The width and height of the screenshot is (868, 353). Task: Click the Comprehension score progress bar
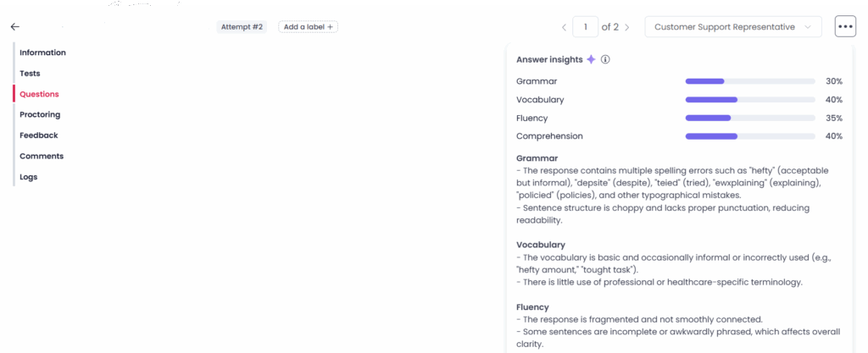(x=750, y=136)
